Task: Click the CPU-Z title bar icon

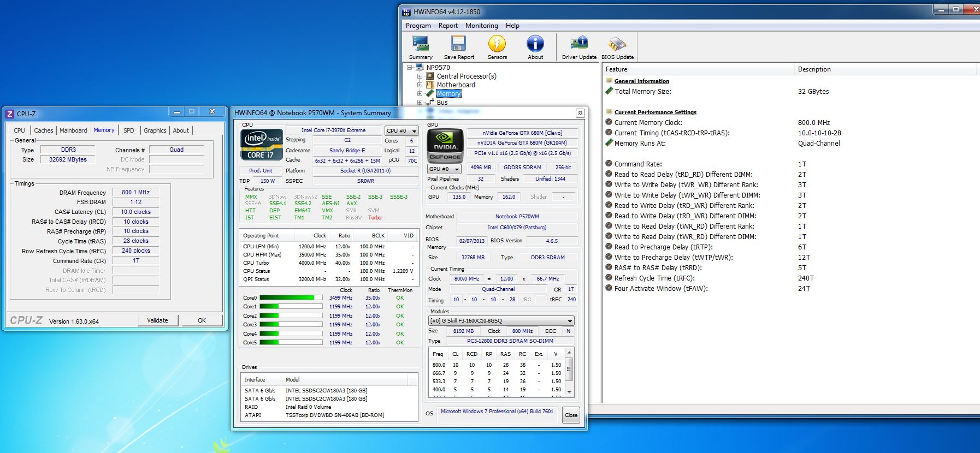Action: pos(10,114)
